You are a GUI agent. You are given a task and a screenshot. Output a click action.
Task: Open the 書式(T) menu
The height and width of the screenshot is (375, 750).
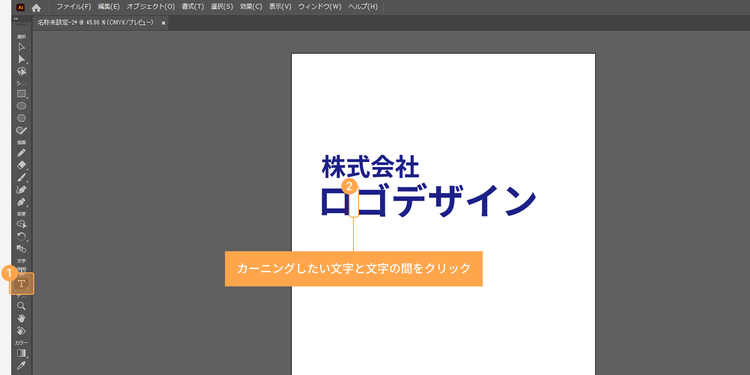pos(193,7)
